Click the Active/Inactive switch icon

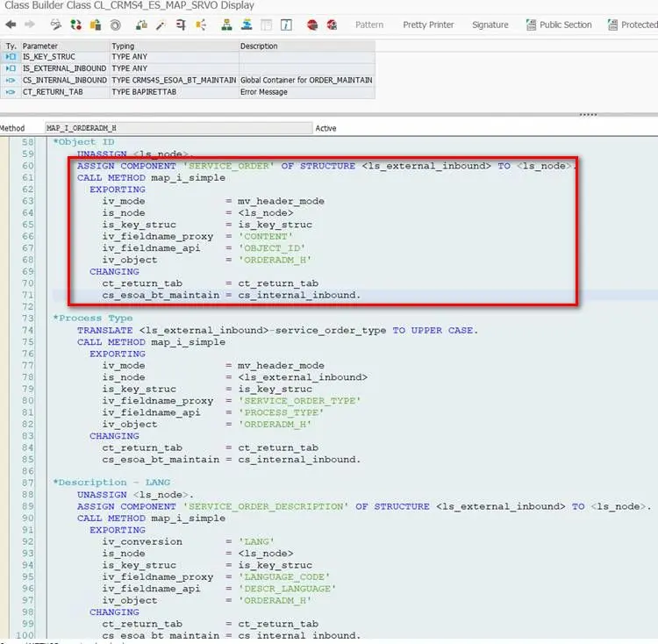click(x=76, y=25)
